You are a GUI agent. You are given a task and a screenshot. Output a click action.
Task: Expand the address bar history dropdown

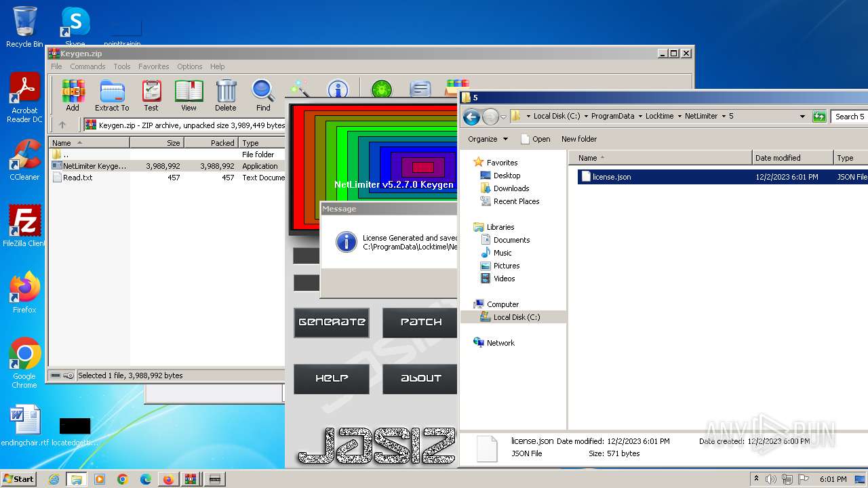[x=802, y=117]
